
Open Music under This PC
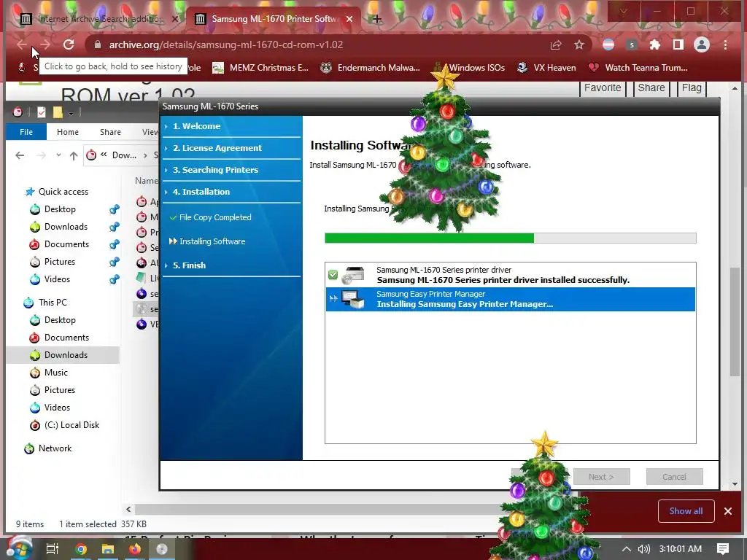(49, 373)
